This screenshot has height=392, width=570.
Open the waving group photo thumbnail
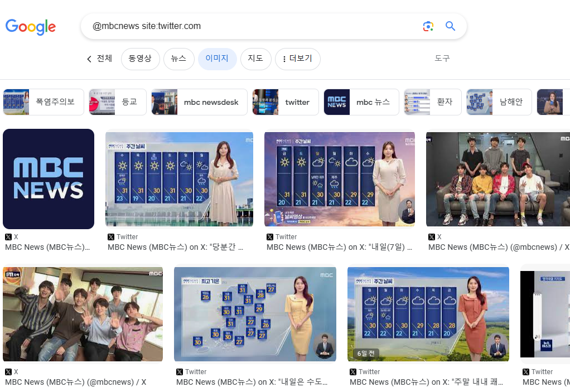[x=83, y=314]
